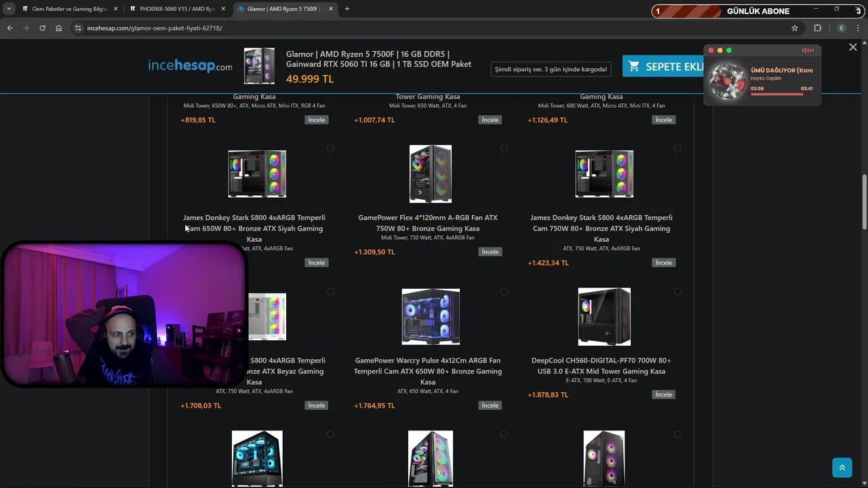Open the DeepCool CH560-DIGITAL case image

[x=604, y=317]
